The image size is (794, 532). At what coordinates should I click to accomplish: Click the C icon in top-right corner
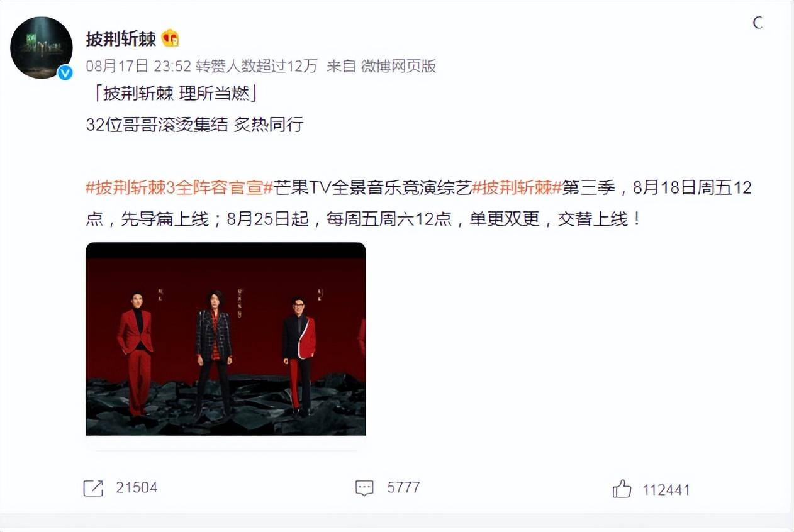click(x=758, y=23)
